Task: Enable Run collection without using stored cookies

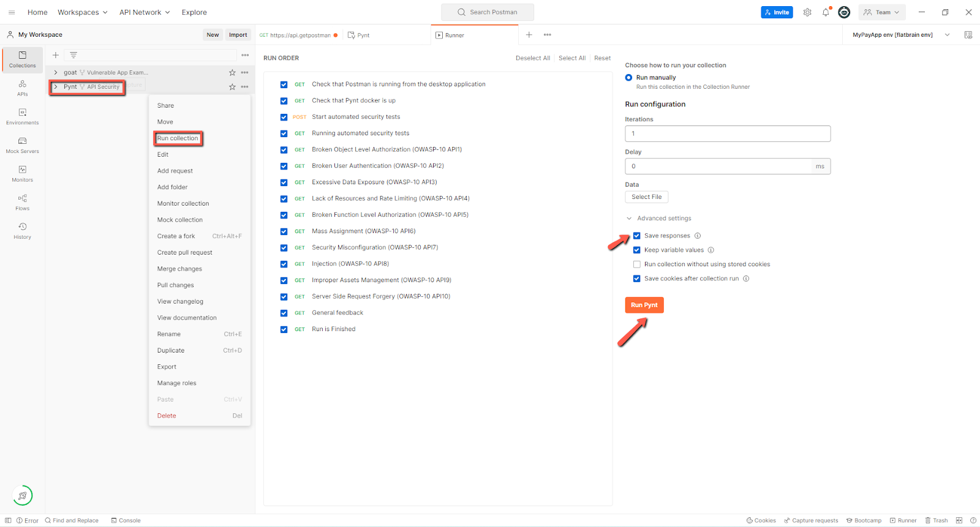Action: 637,264
